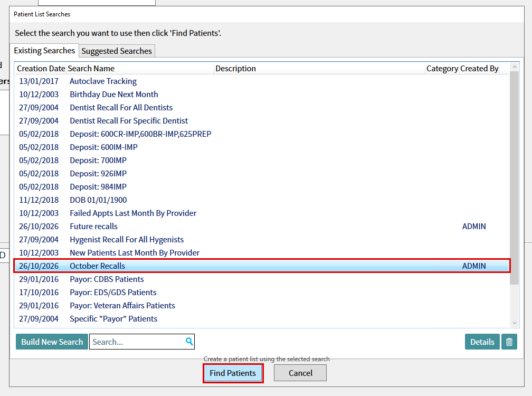
Task: Switch to Suggested Searches tab
Action: 117,51
